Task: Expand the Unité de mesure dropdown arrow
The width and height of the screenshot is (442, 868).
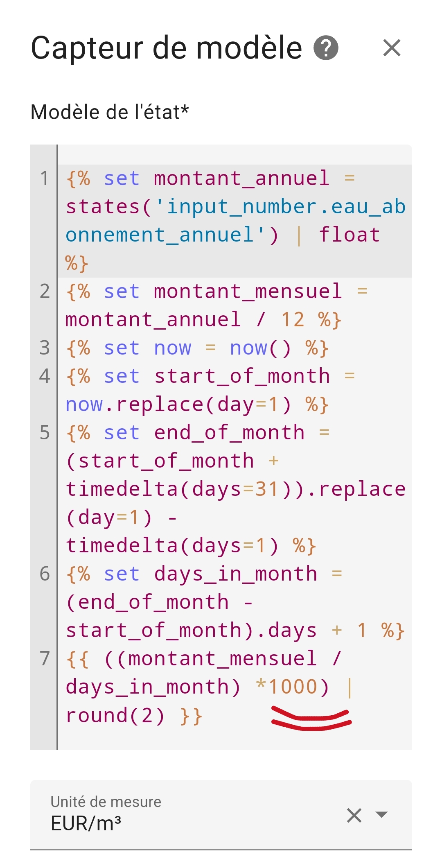Action: 381,814
